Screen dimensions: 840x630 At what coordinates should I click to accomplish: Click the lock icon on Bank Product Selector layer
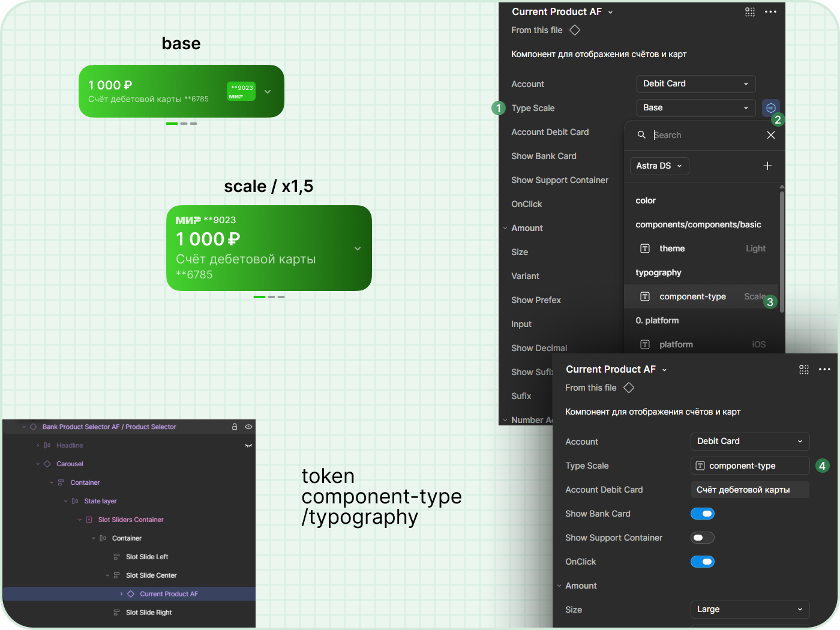tap(235, 427)
